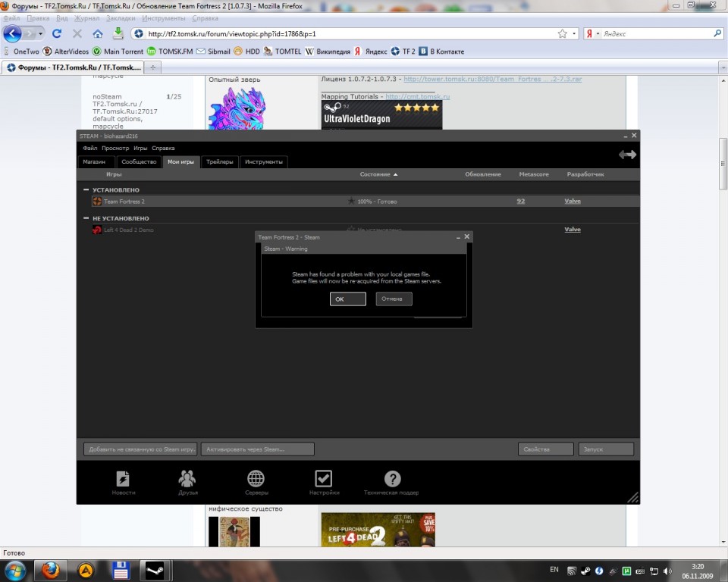Go to the Firefox home page
Screen dimensions: 728x582
click(x=98, y=33)
